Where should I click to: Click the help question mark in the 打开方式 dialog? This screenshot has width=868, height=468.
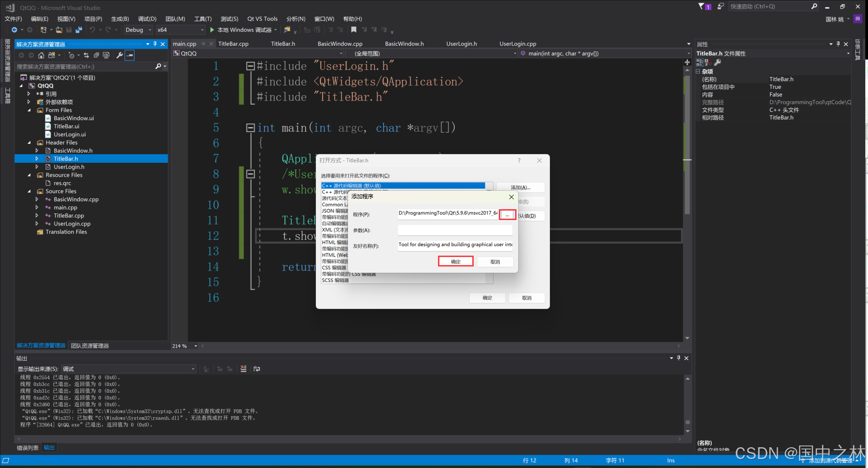tap(519, 161)
